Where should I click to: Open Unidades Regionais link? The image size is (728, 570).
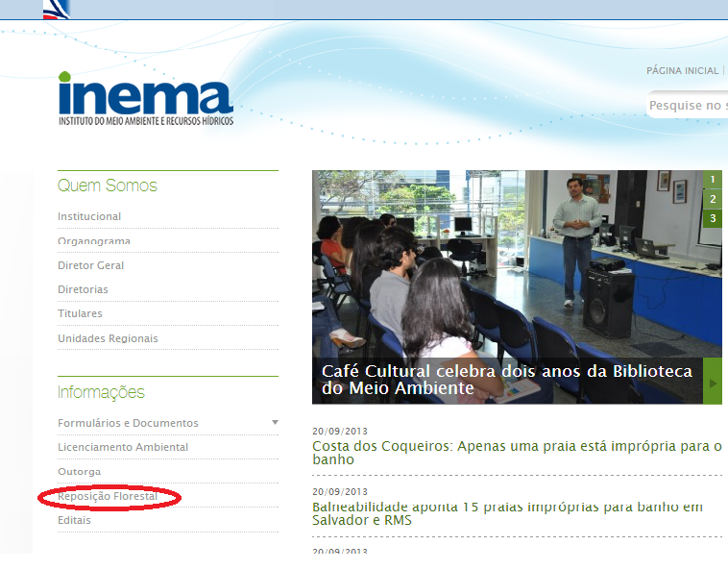pos(108,338)
